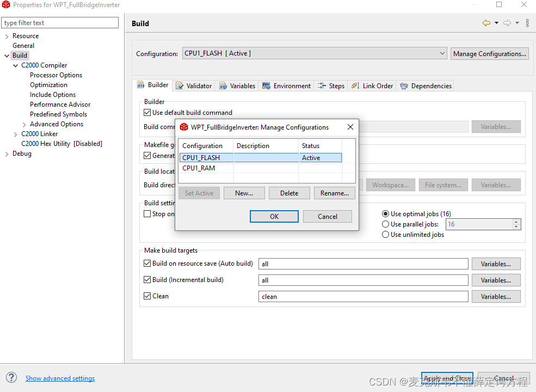Open the view menu three-dots icon
This screenshot has width=536, height=392.
[x=527, y=23]
